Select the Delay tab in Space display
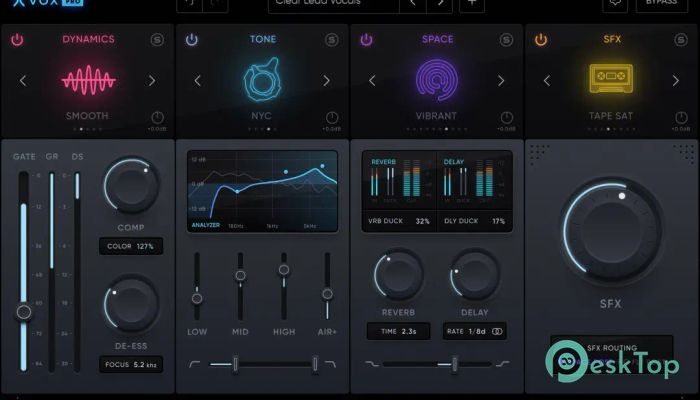This screenshot has height=400, width=700. [x=454, y=160]
